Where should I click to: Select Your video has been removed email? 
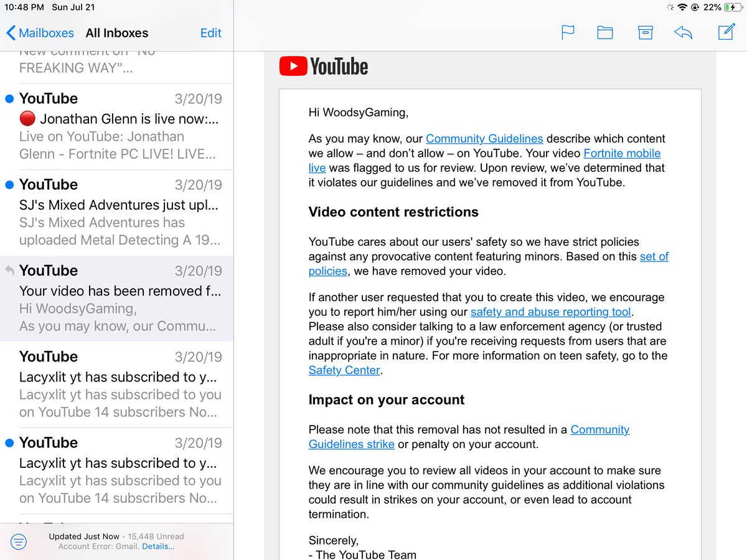click(117, 299)
